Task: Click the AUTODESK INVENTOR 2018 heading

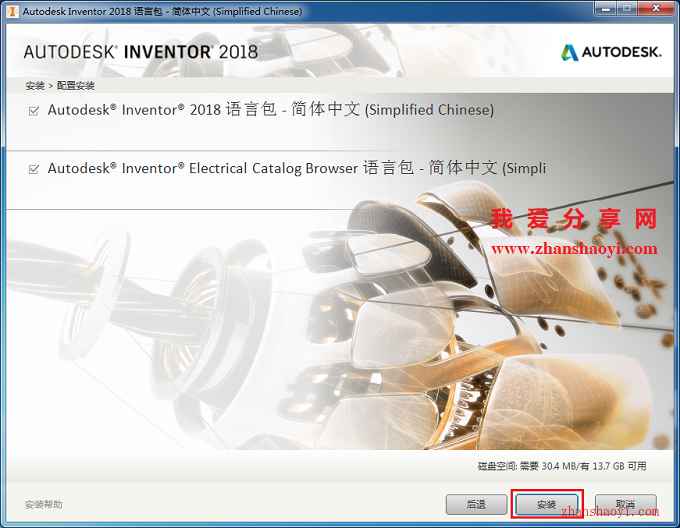Action: [141, 52]
